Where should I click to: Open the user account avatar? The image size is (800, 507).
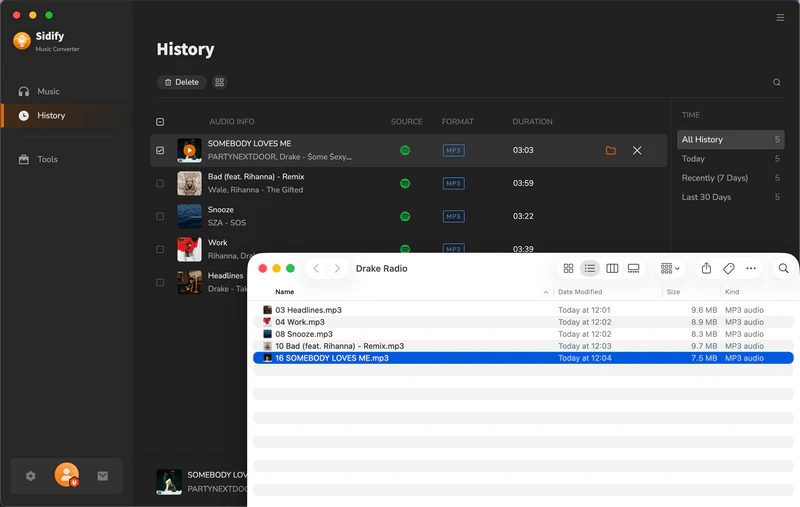tap(67, 475)
